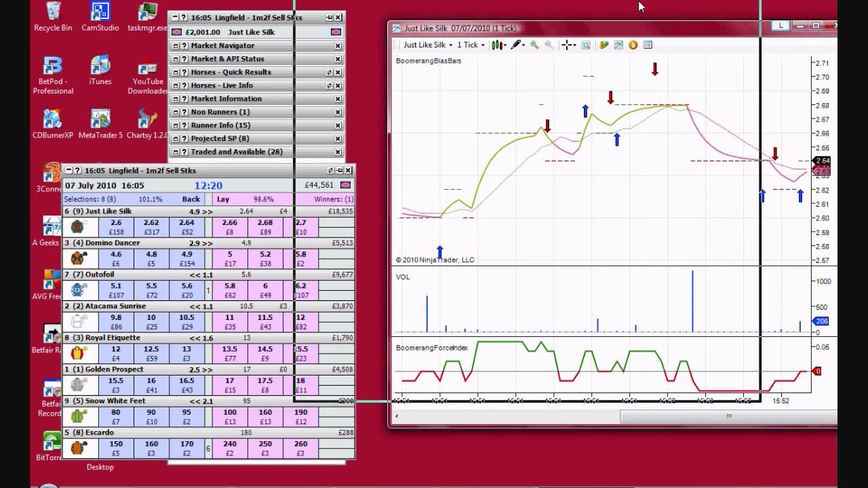868x488 pixels.
Task: Back Just Like Silk at 2.64
Action: (186, 227)
